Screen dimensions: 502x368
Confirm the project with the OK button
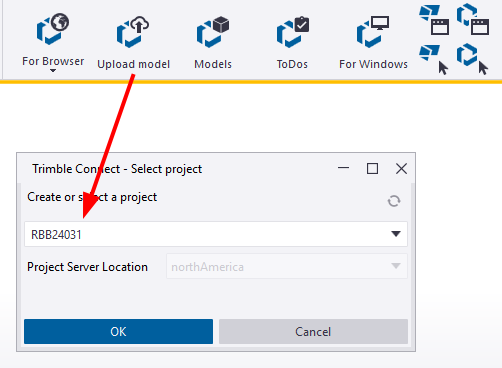pyautogui.click(x=118, y=331)
